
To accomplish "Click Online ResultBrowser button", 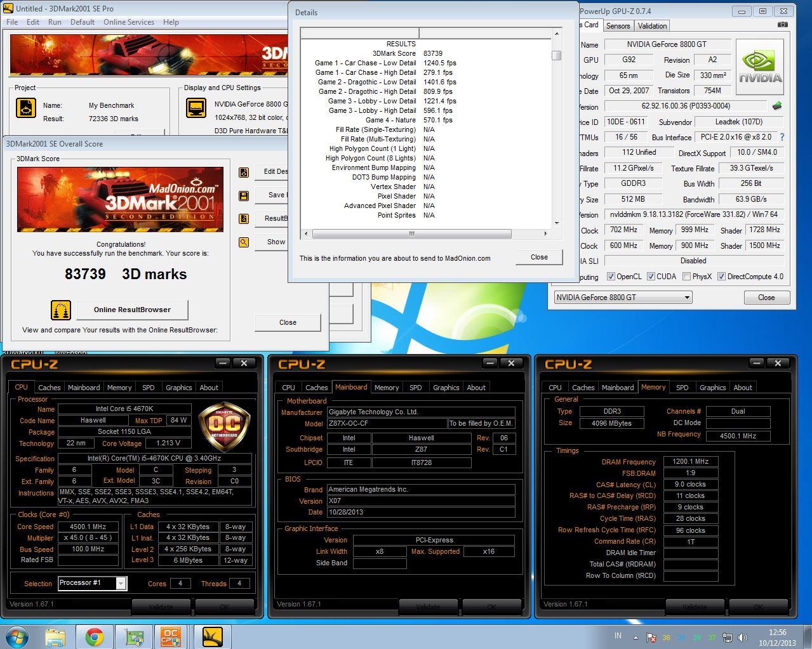I will (132, 310).
